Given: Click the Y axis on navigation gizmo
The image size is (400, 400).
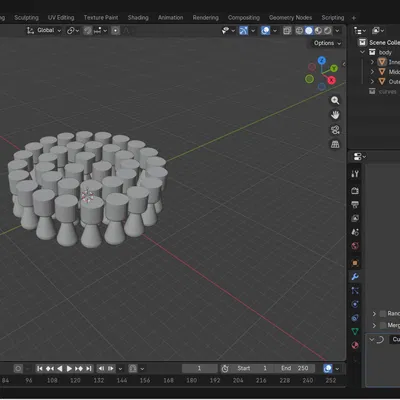Looking at the screenshot, I should (334, 68).
